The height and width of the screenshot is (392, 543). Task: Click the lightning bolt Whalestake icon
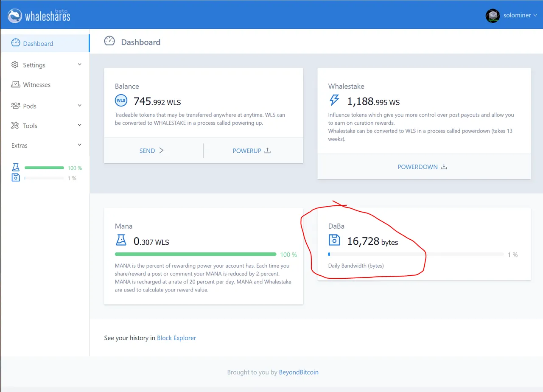[x=334, y=101]
